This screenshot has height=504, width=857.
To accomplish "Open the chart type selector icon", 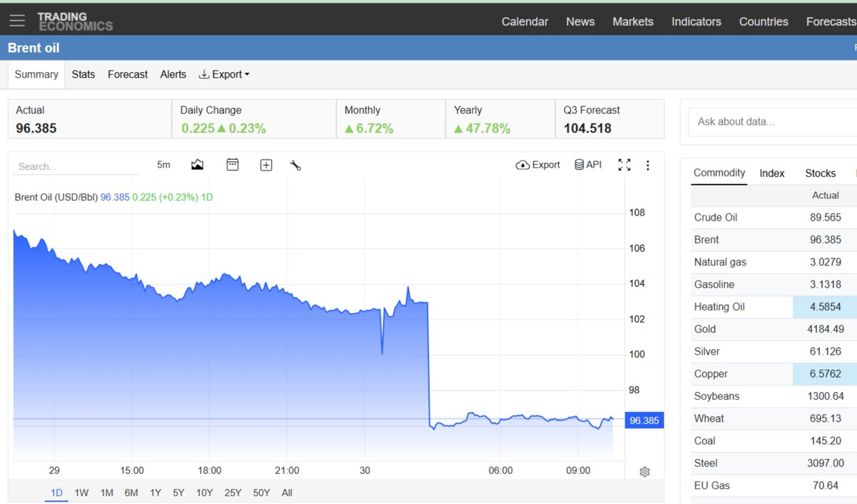I will pyautogui.click(x=198, y=165).
